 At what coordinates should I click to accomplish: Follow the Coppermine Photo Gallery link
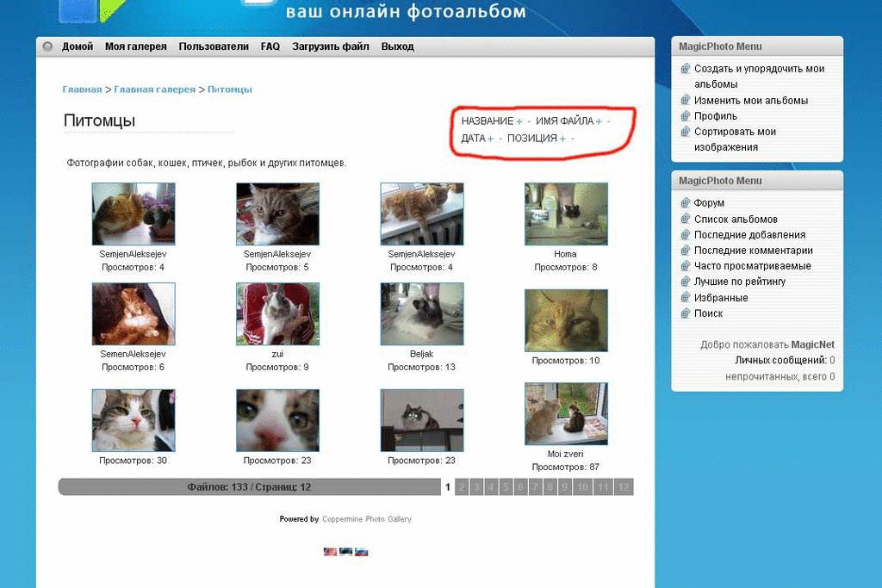[x=367, y=519]
